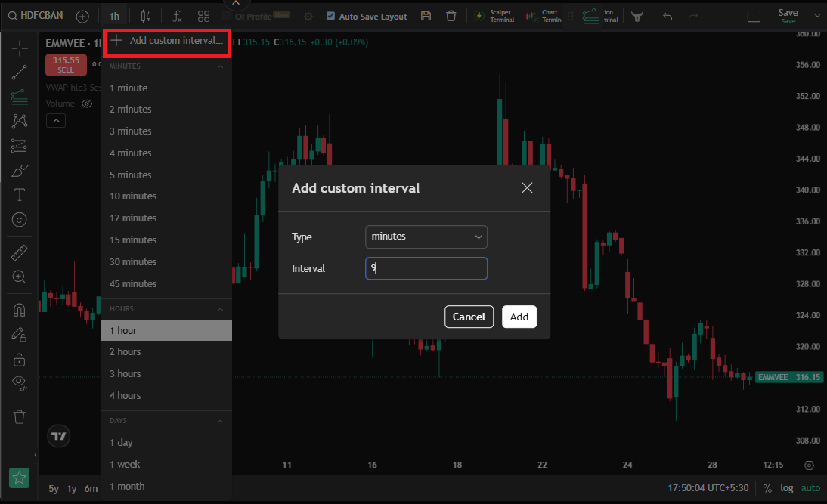Select the forecasting and measurement tool
827x504 pixels.
pyautogui.click(x=20, y=146)
